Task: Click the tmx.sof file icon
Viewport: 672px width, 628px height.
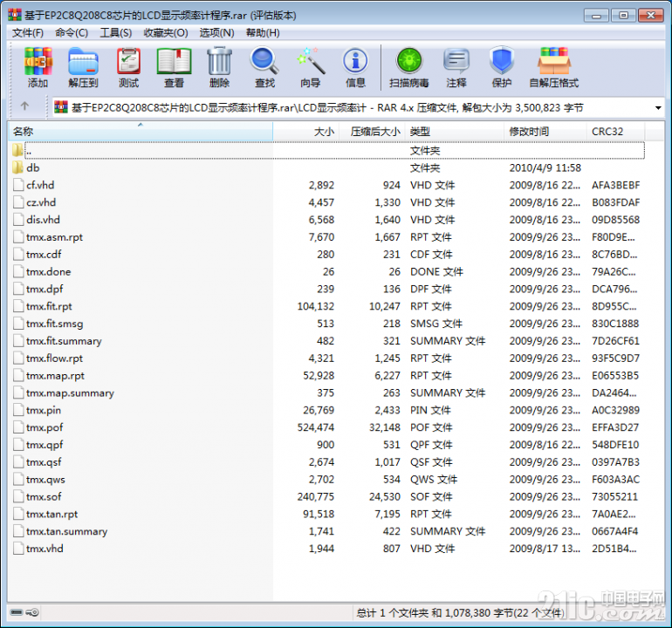Action: 18,496
